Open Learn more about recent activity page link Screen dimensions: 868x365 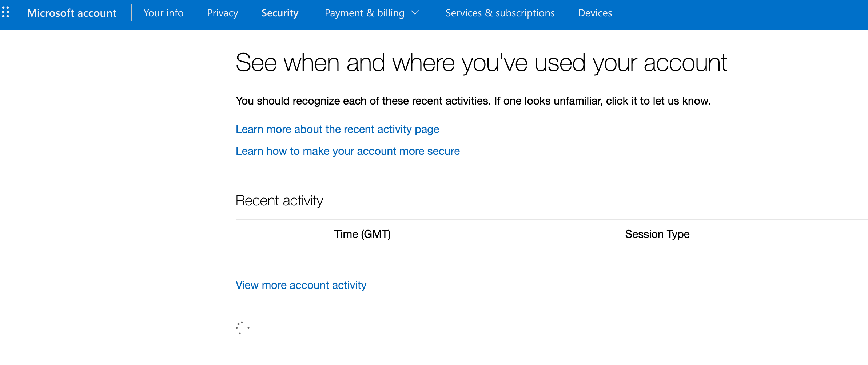[x=337, y=129]
